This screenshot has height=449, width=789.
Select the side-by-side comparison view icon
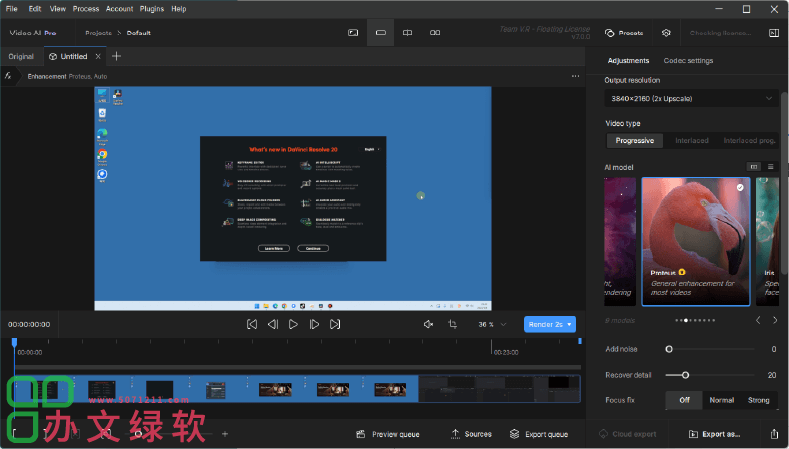coord(435,33)
